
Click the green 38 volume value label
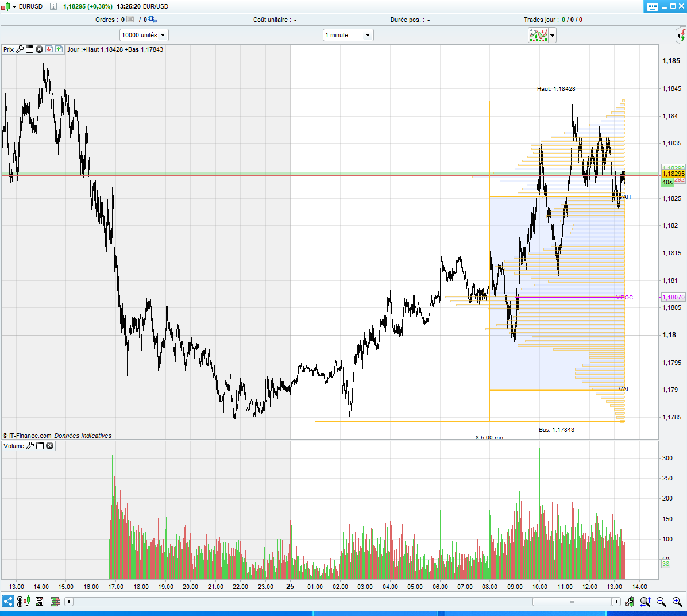666,564
